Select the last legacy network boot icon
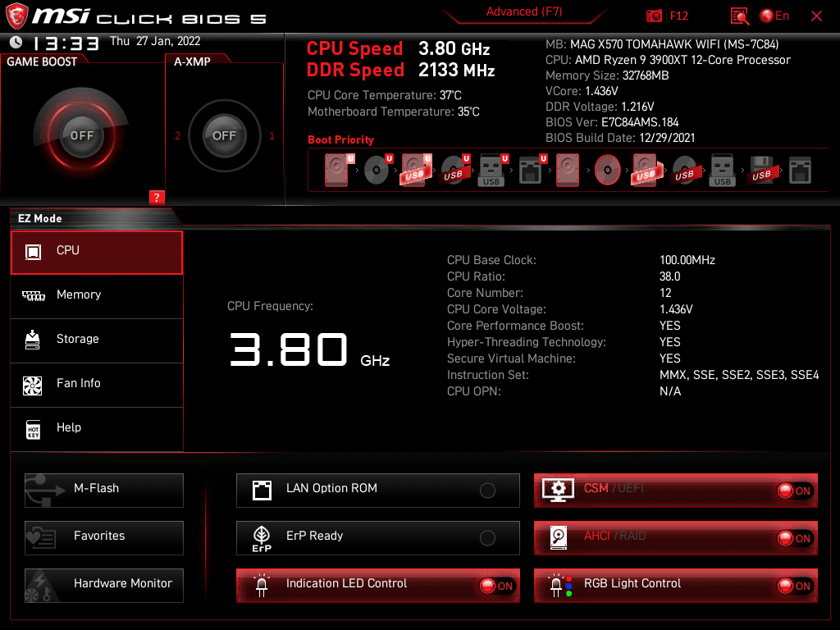This screenshot has height=630, width=840. [x=800, y=170]
